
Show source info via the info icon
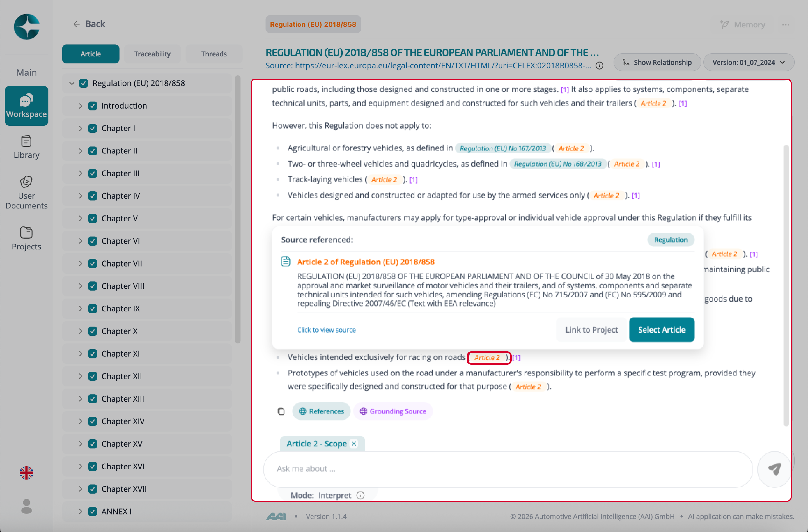click(600, 66)
